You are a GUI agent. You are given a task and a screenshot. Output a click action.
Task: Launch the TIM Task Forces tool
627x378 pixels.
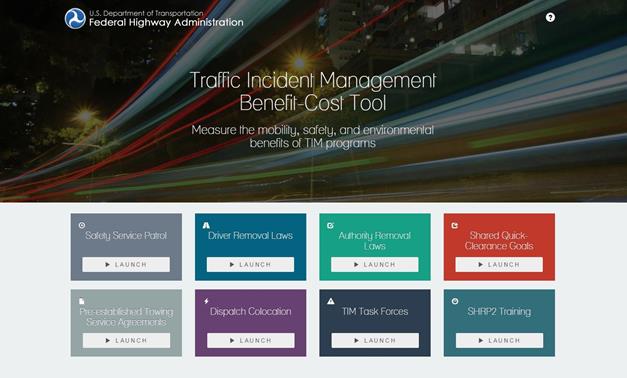375,340
